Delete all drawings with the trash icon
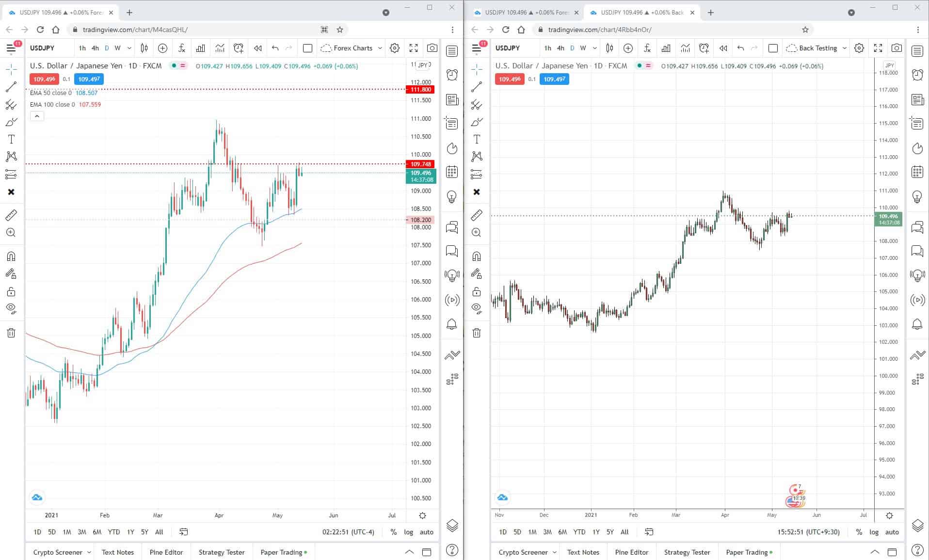Image resolution: width=929 pixels, height=560 pixels. [11, 333]
